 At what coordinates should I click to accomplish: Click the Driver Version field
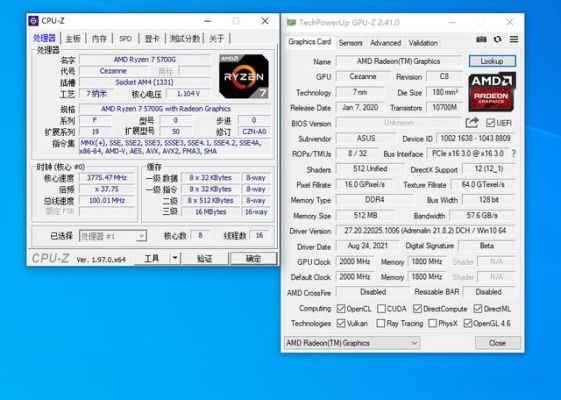[425, 231]
